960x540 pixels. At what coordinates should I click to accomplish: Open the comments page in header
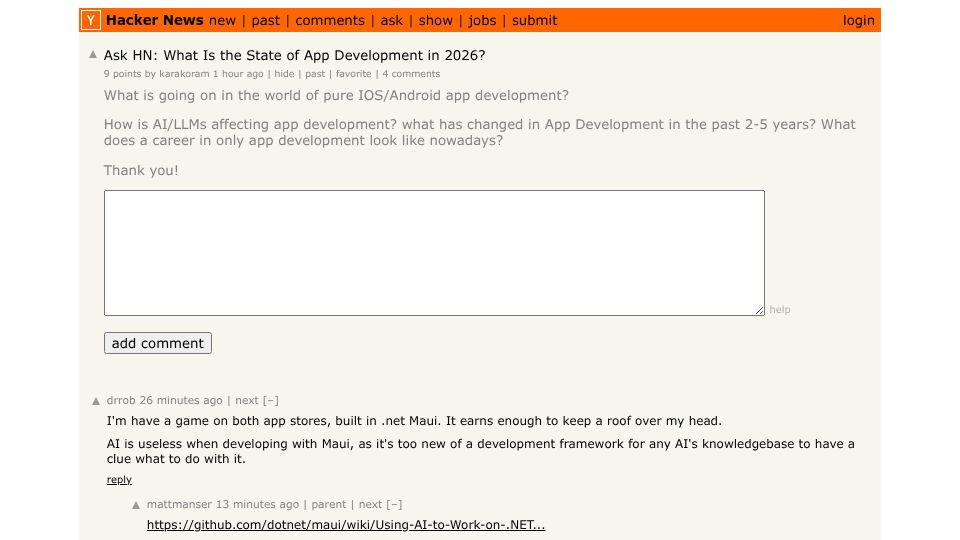pos(330,21)
